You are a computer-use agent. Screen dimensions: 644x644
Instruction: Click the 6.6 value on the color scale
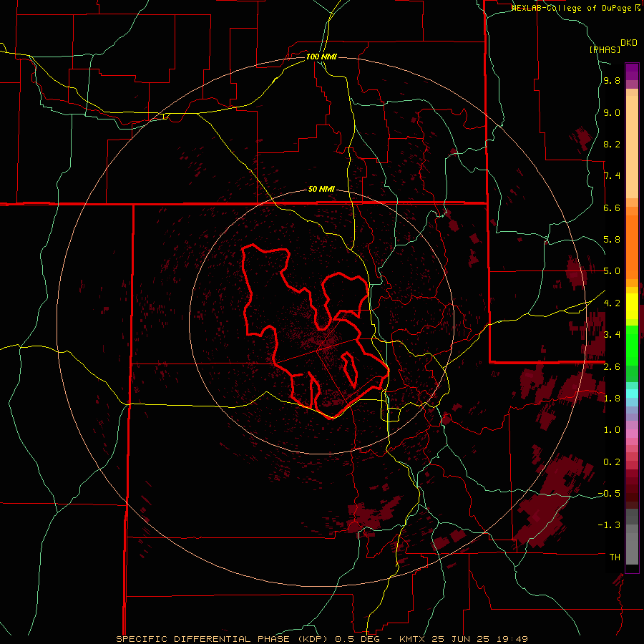pos(612,208)
